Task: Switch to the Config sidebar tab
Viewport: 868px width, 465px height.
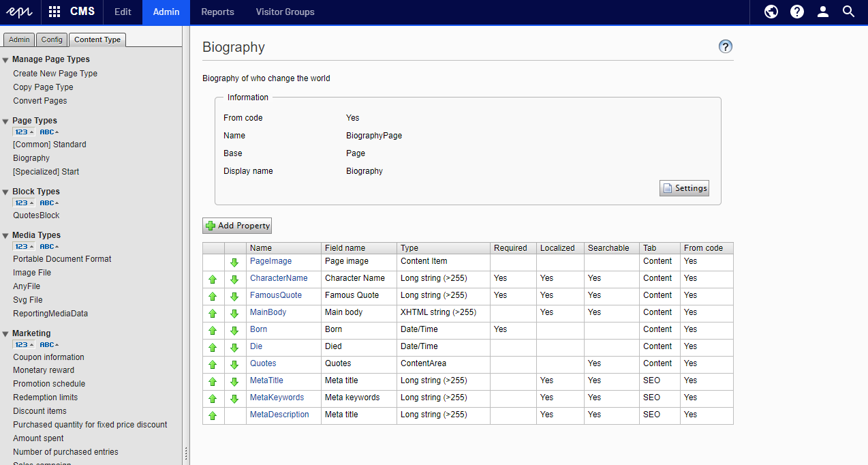Action: pyautogui.click(x=52, y=40)
